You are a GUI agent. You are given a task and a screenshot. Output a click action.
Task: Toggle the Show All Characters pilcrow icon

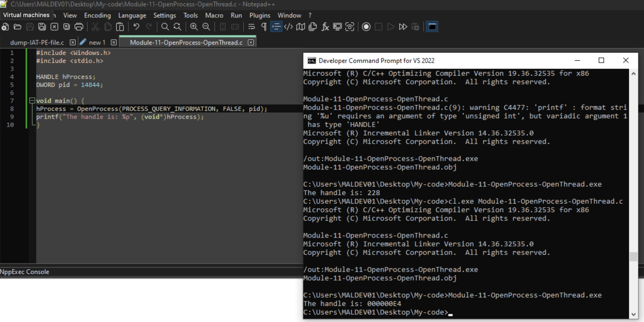(x=264, y=27)
